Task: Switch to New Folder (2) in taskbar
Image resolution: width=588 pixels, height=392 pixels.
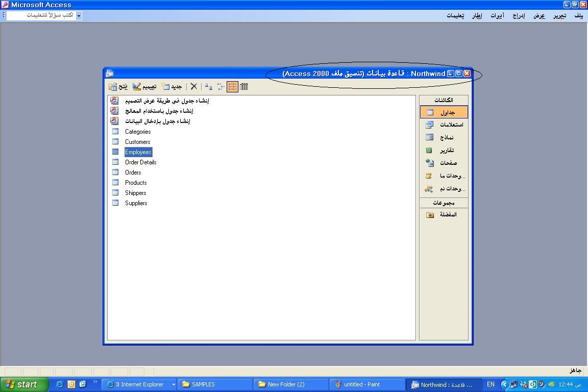Action: click(x=290, y=384)
